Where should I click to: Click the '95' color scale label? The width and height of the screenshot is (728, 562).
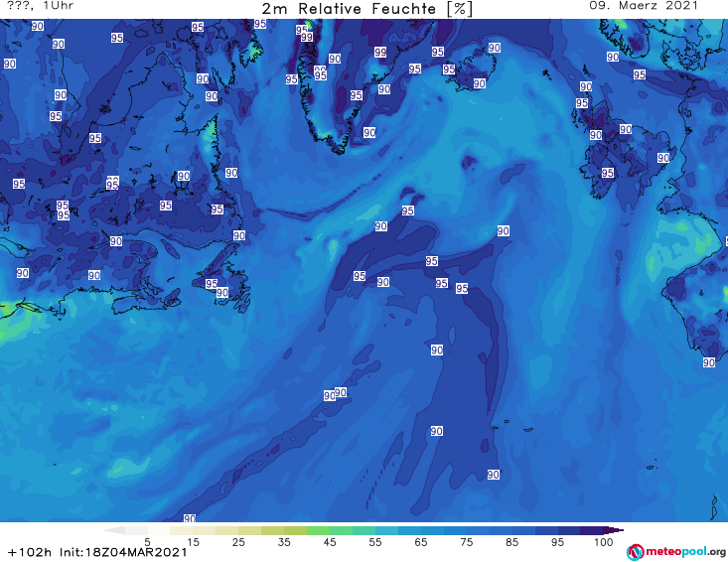click(557, 542)
